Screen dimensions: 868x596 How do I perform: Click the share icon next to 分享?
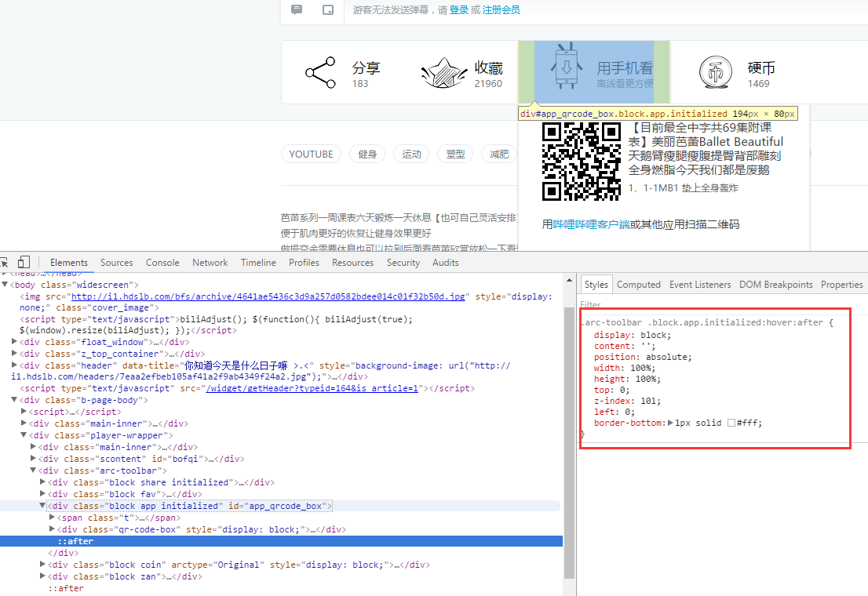point(320,72)
